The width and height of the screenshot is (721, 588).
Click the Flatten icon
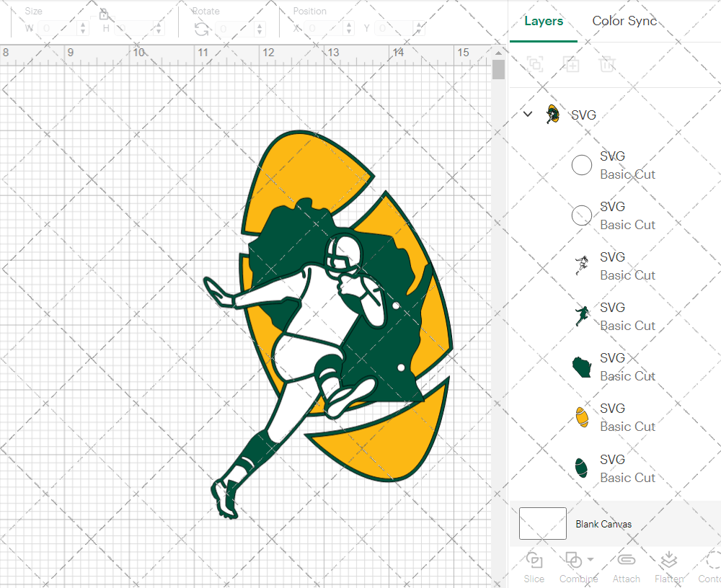668,560
